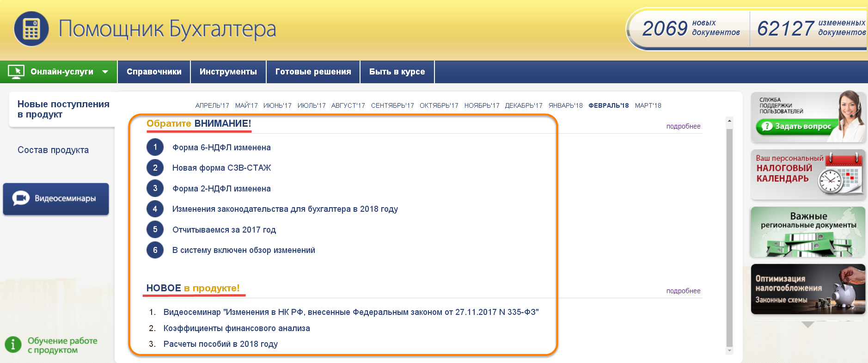Click the green info icon for product training

[x=13, y=345]
